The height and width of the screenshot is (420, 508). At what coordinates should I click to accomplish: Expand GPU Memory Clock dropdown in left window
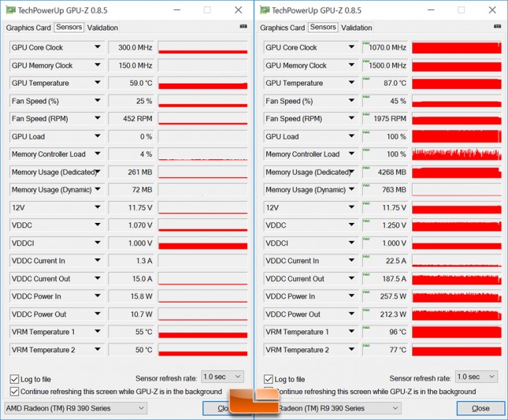(x=97, y=65)
